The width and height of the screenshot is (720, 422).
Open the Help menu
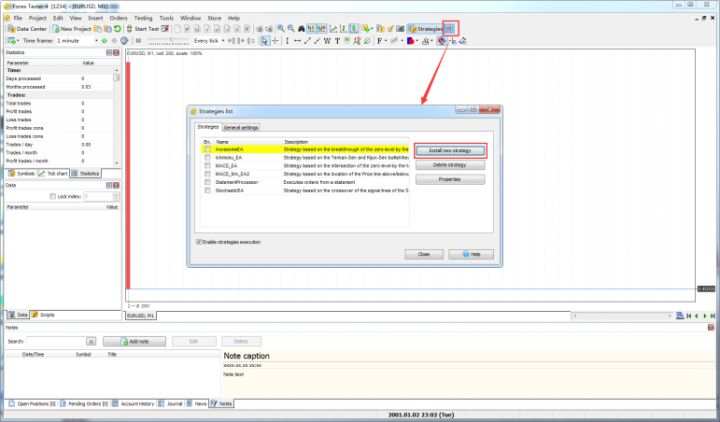(x=234, y=18)
